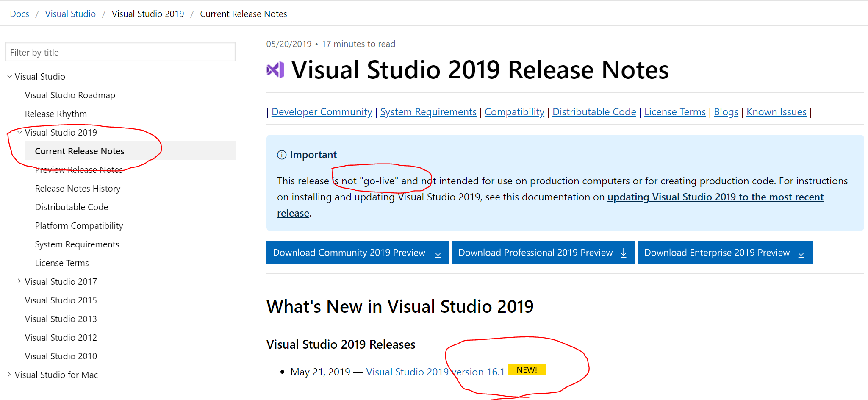This screenshot has width=868, height=400.
Task: Open updating Visual Studio 2019 documentation link
Action: [x=715, y=197]
